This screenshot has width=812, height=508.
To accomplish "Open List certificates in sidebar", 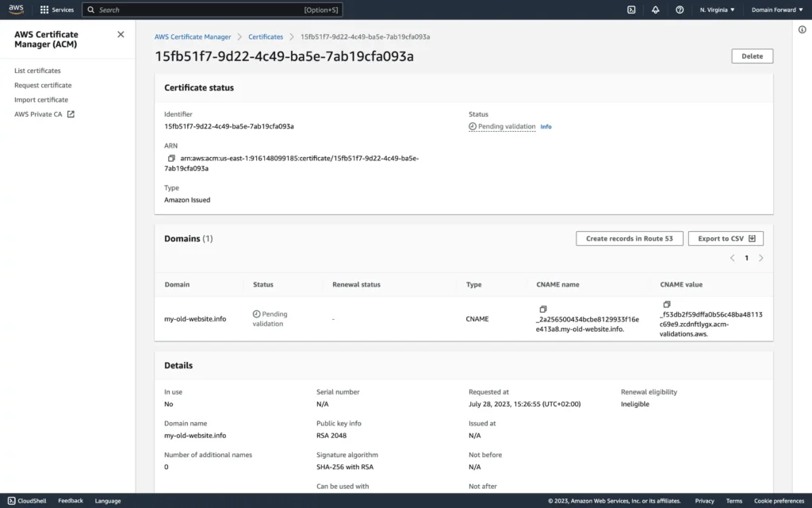I will 37,71.
